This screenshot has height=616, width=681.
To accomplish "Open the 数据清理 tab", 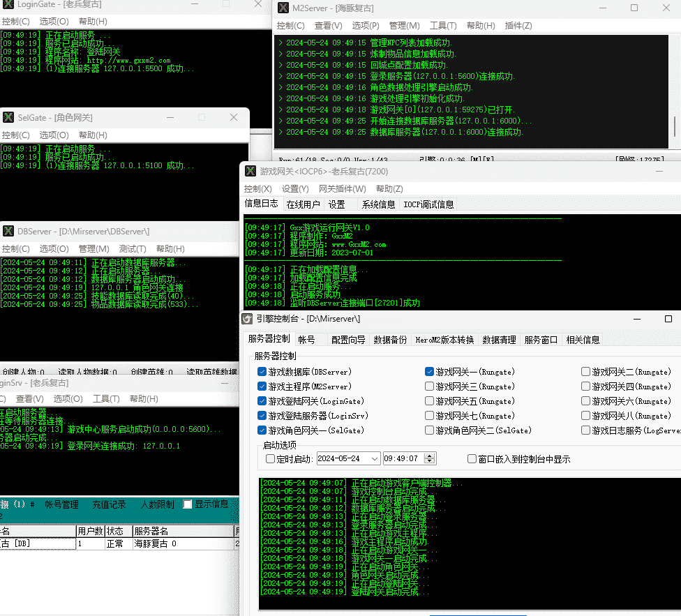I will pyautogui.click(x=499, y=340).
